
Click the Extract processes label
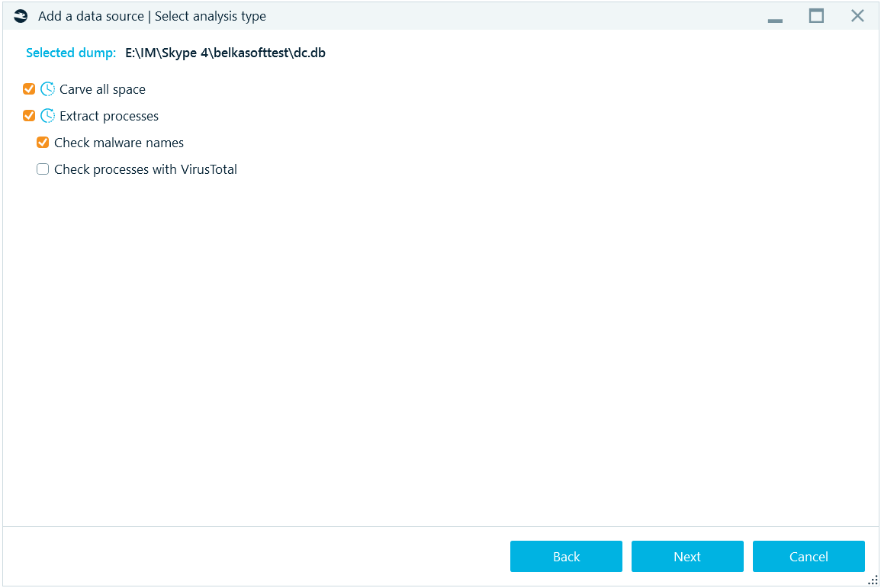click(x=109, y=116)
